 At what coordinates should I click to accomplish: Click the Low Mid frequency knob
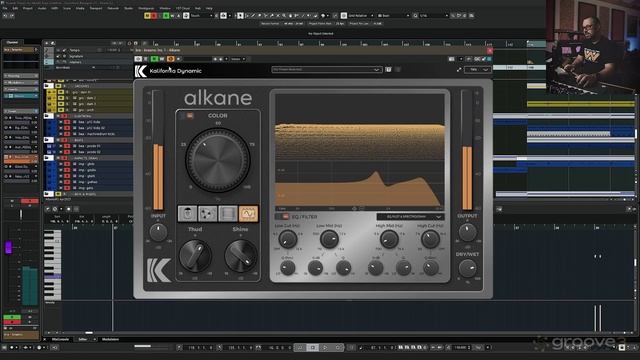pos(329,239)
